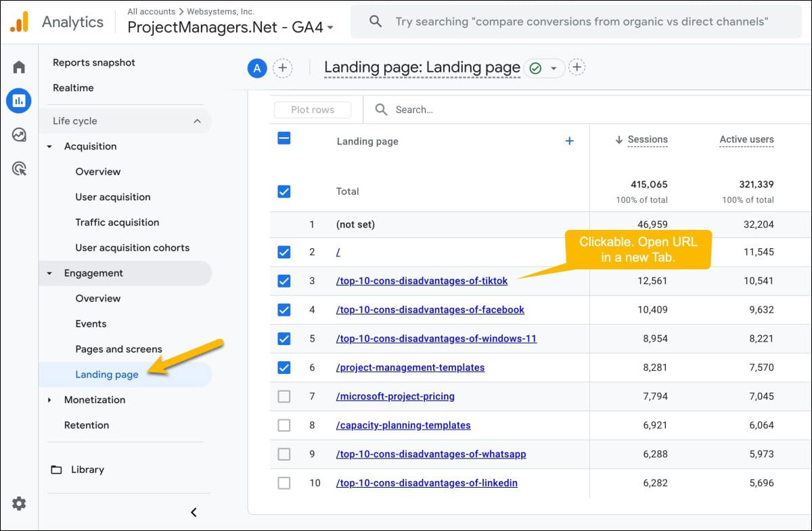
Task: Open User acquisition cohorts report
Action: coord(133,248)
